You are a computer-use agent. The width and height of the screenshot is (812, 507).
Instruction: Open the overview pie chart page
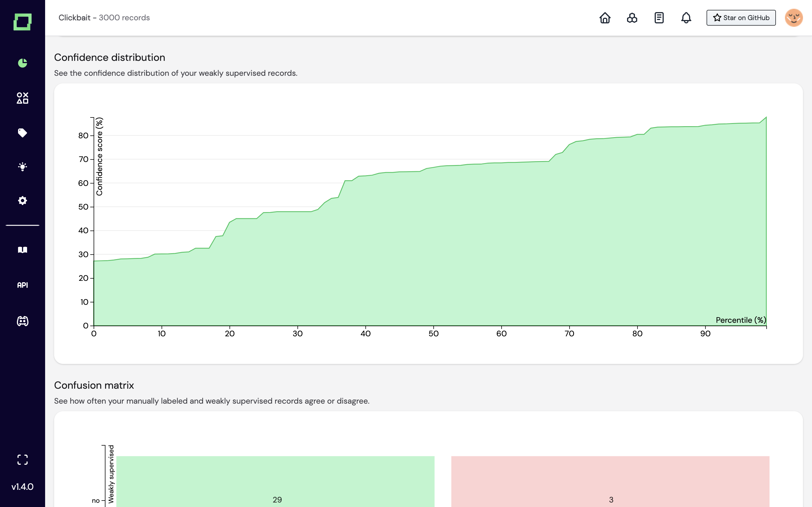tap(23, 63)
